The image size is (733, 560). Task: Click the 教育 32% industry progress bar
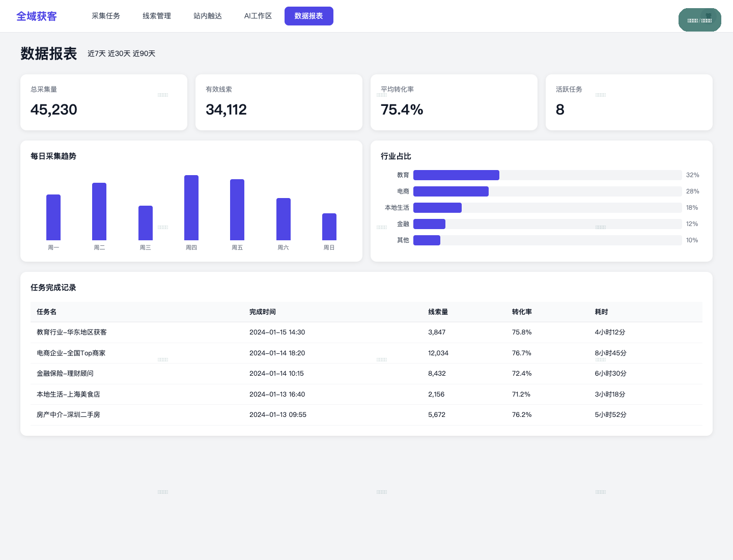click(547, 175)
